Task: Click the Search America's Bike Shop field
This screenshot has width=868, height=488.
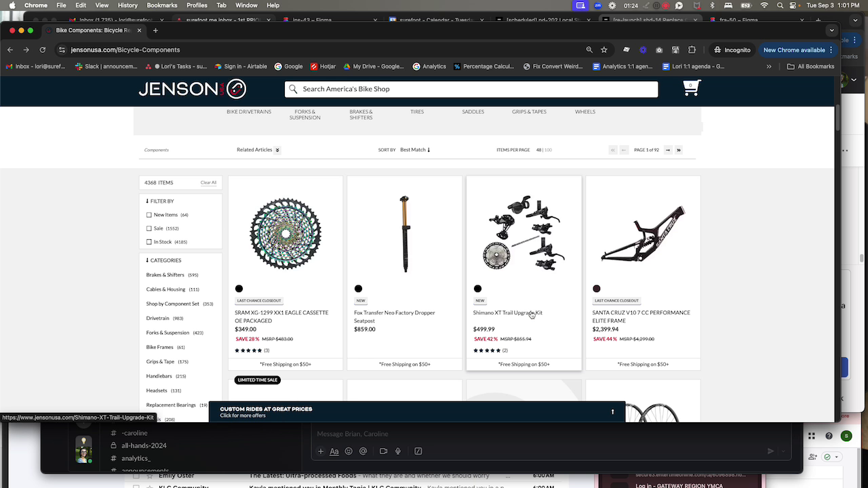Action: coord(471,89)
